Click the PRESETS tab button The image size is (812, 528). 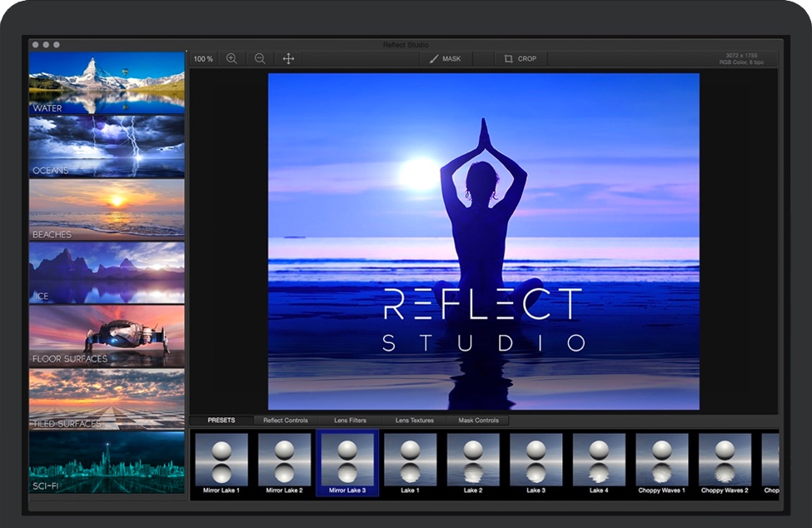(x=222, y=421)
